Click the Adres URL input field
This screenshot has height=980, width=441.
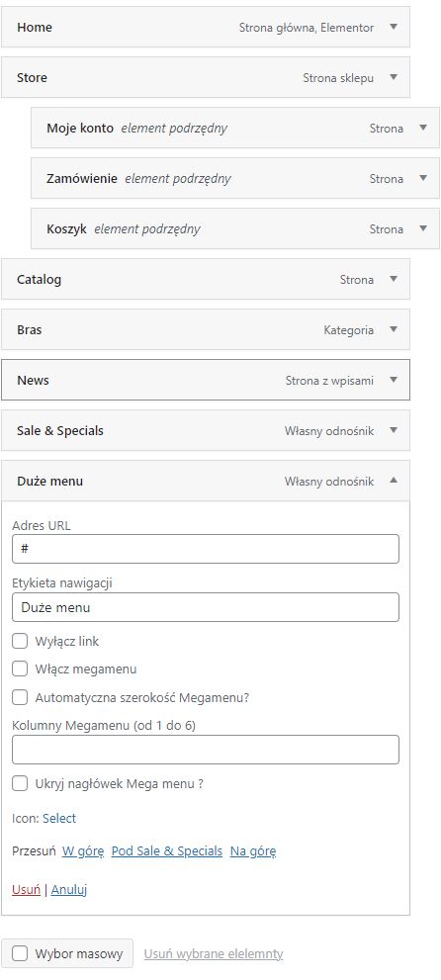[206, 549]
